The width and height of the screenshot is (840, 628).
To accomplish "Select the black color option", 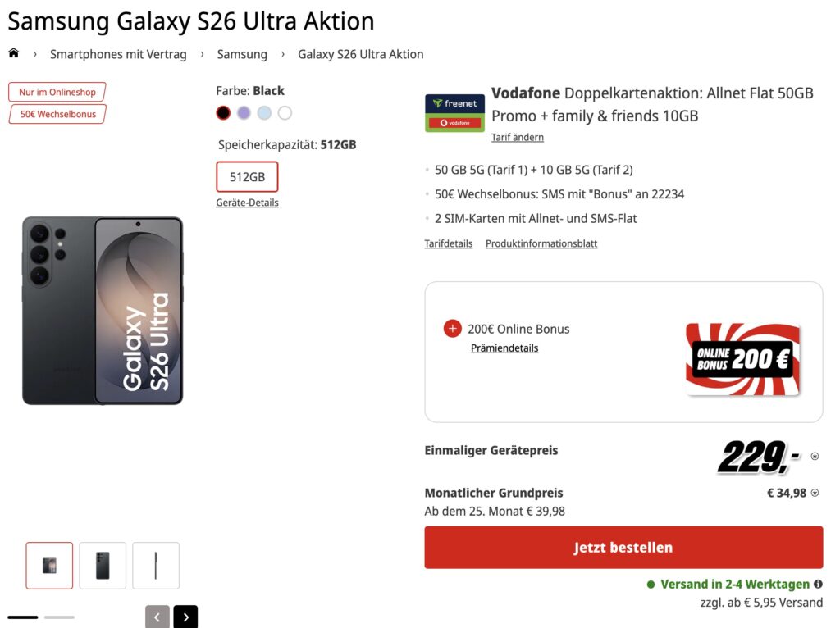I will click(x=223, y=113).
